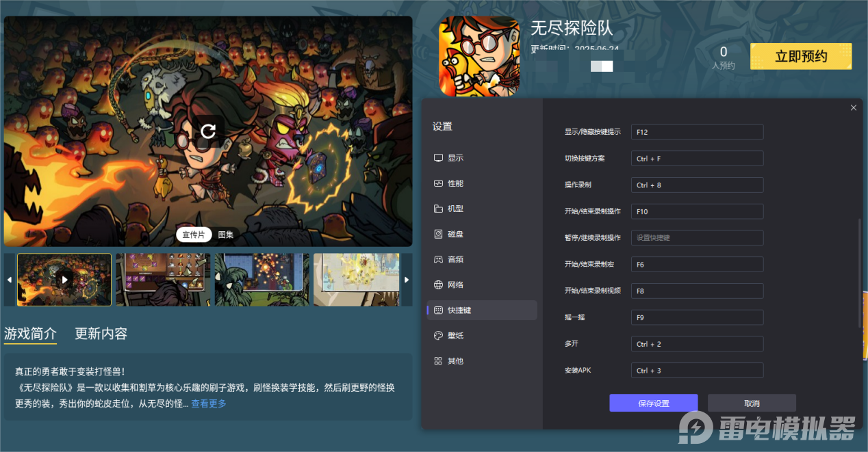868x452 pixels.
Task: Select the second screenshot thumbnail
Action: pyautogui.click(x=163, y=280)
